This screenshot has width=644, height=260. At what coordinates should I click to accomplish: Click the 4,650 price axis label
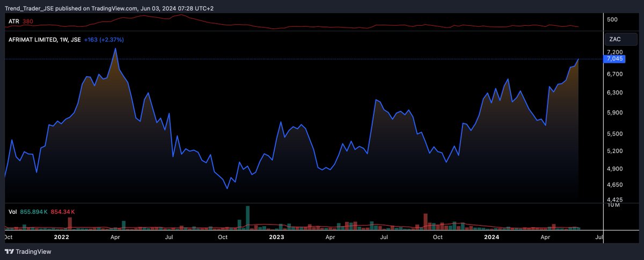click(x=614, y=185)
